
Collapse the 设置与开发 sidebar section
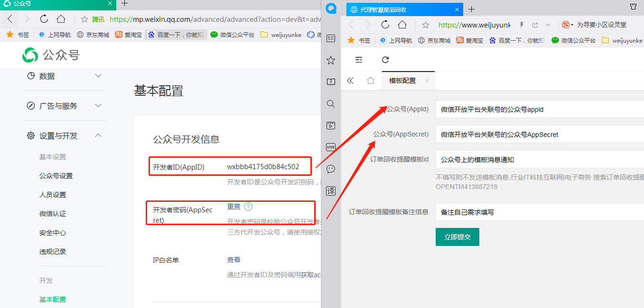point(65,136)
